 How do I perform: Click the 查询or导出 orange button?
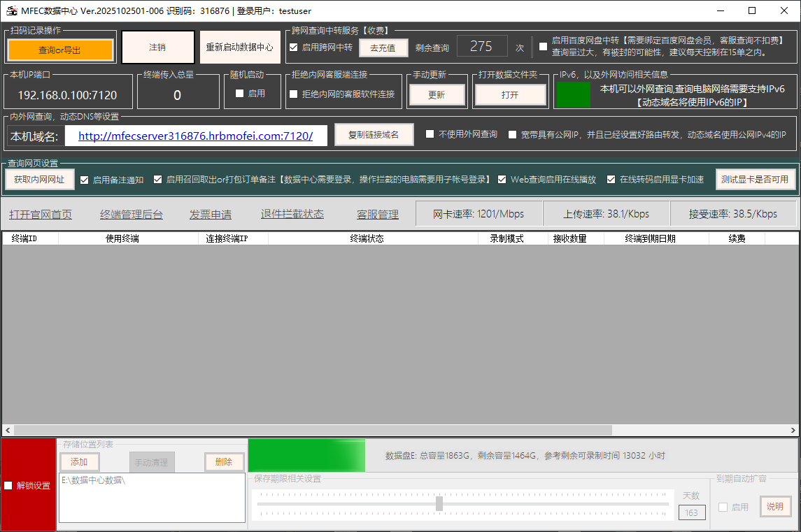click(x=60, y=50)
